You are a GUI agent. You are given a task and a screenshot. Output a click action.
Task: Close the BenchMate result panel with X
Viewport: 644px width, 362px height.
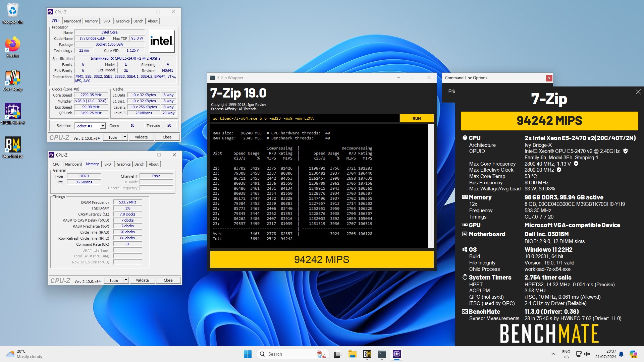click(x=638, y=92)
